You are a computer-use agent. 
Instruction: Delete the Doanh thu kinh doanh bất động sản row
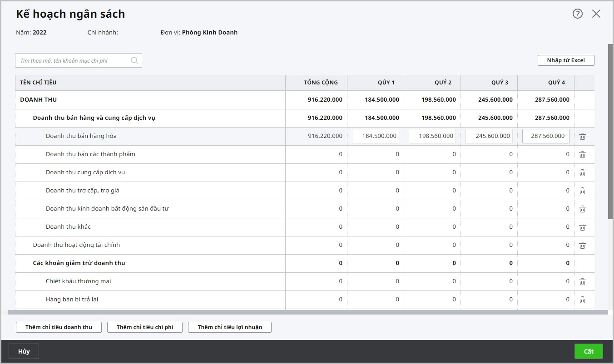582,209
